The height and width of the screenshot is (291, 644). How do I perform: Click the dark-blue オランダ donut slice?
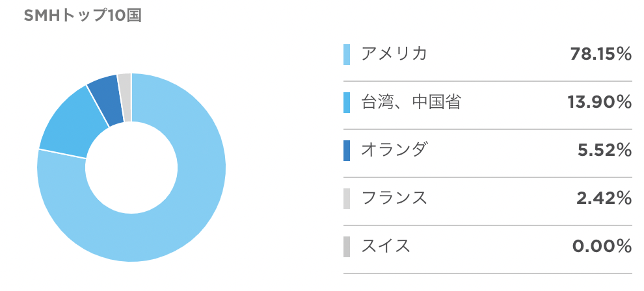(105, 99)
